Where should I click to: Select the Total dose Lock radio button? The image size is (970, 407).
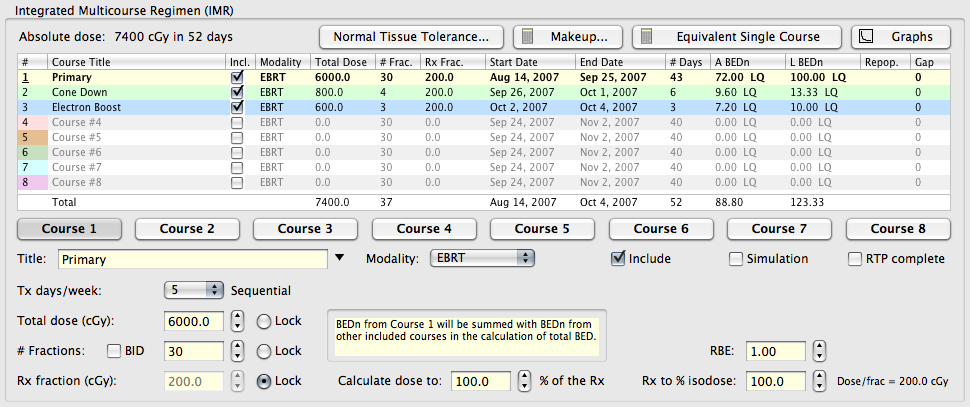pos(265,321)
